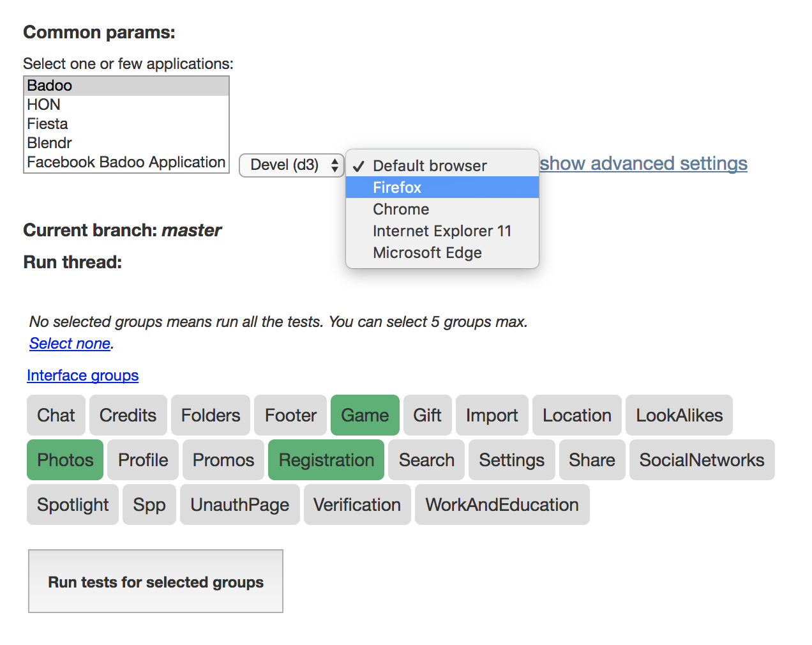This screenshot has height=645, width=812.
Task: Turn off the Registration group
Action: (326, 460)
